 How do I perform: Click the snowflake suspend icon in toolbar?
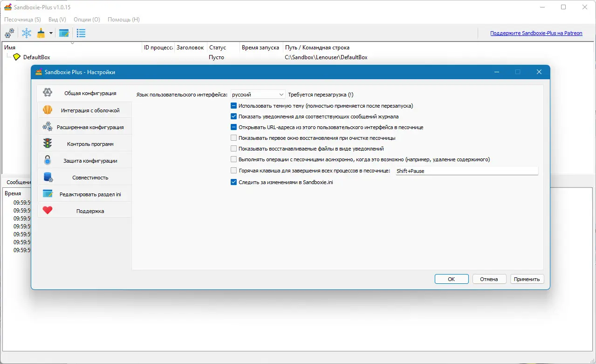click(27, 33)
